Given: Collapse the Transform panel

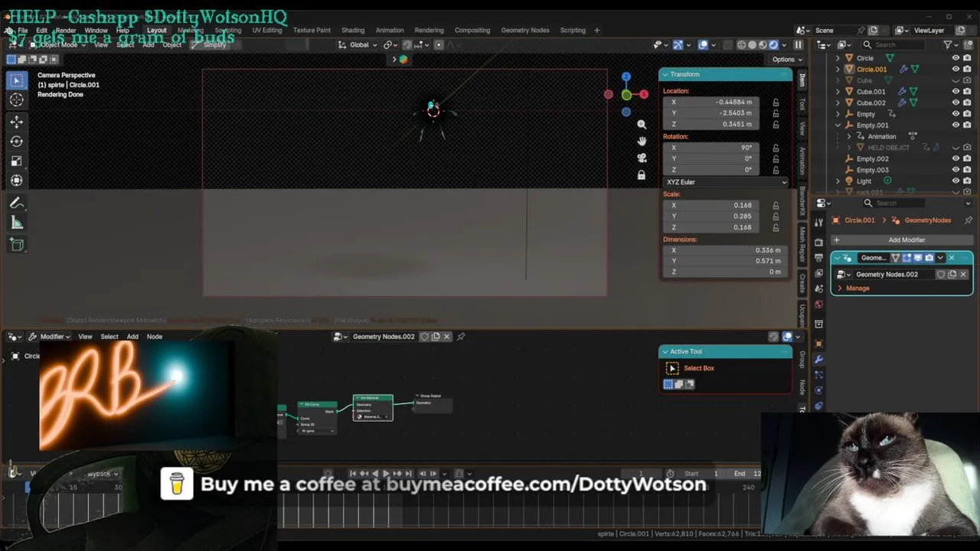Looking at the screenshot, I should [665, 74].
